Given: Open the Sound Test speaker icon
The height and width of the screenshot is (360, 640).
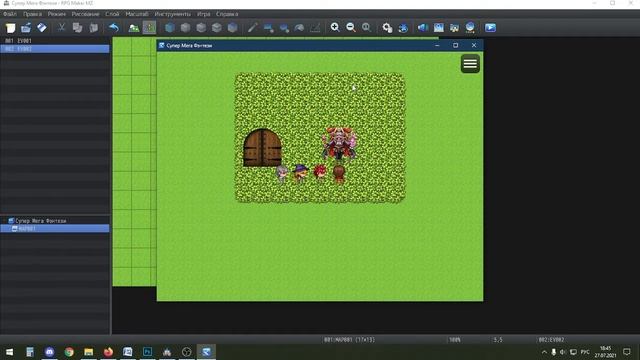Looking at the screenshot, I should pyautogui.click(x=422, y=27).
